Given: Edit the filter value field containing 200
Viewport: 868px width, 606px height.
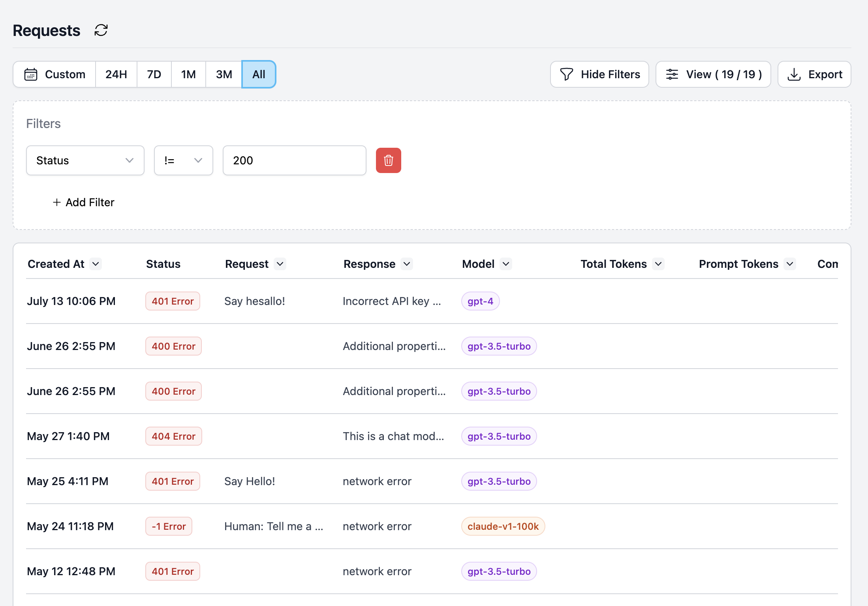Looking at the screenshot, I should [295, 160].
